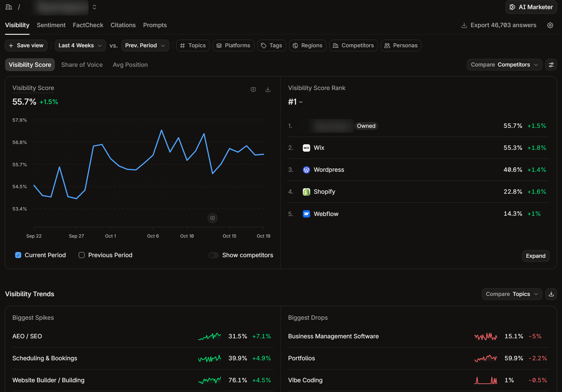Toggle Show competitors switch
562x392 pixels.
tap(213, 255)
